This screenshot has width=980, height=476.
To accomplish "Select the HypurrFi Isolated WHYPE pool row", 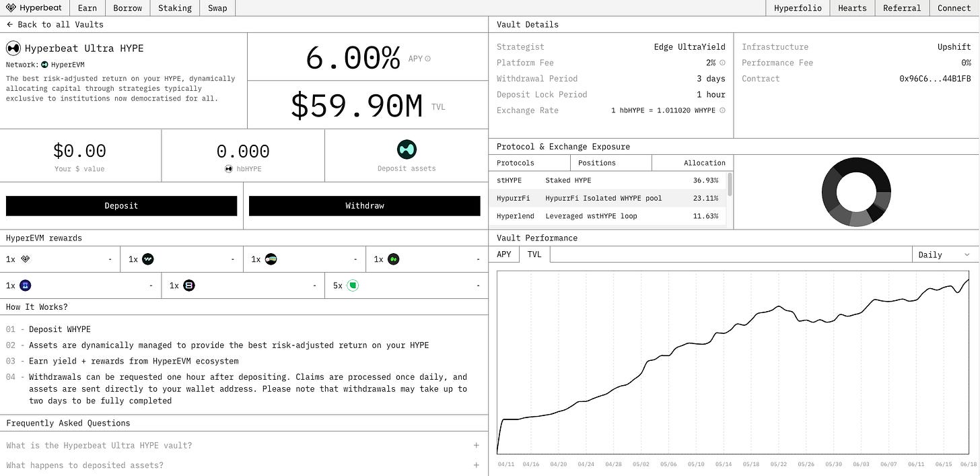I will pos(608,198).
